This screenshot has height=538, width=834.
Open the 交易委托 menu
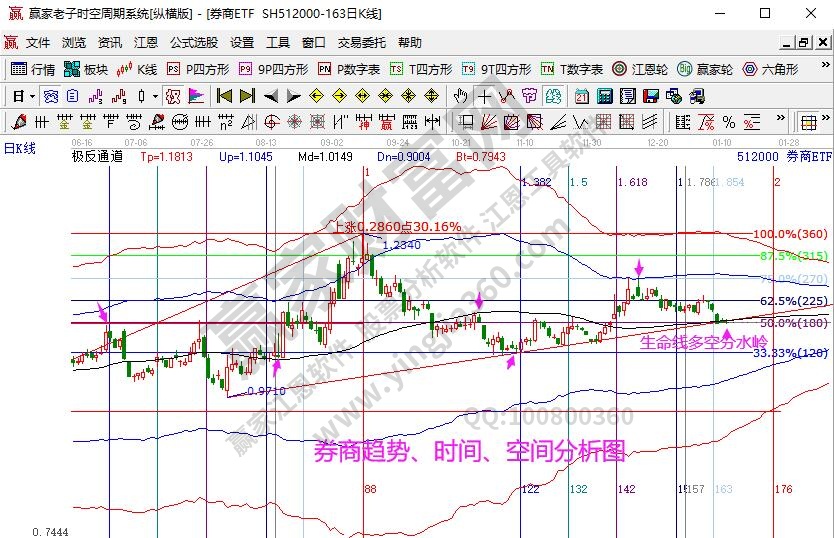361,43
